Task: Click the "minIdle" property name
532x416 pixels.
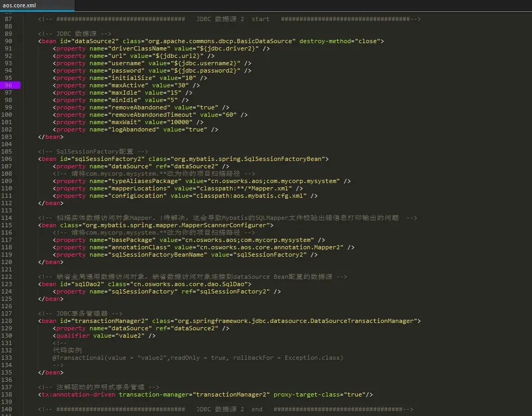Action: (x=125, y=100)
